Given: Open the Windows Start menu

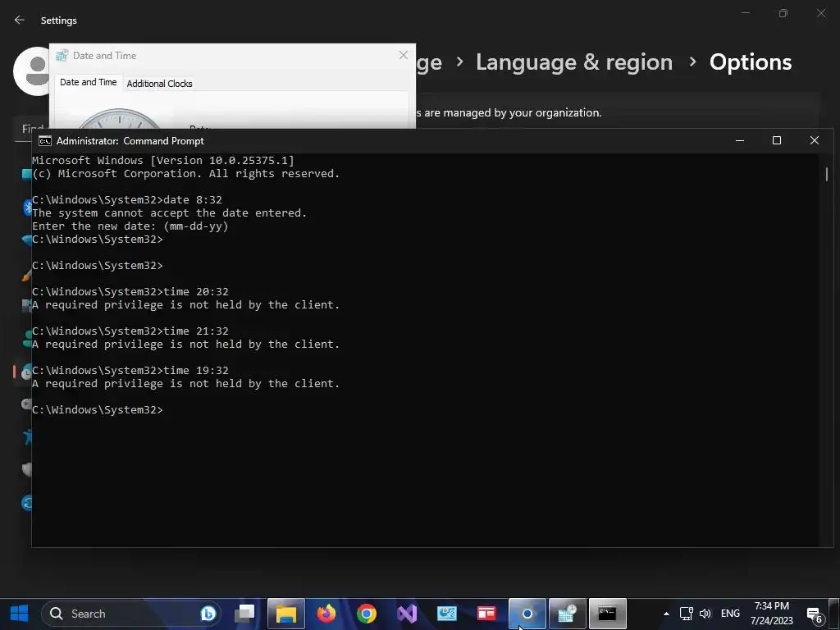Looking at the screenshot, I should (20, 614).
